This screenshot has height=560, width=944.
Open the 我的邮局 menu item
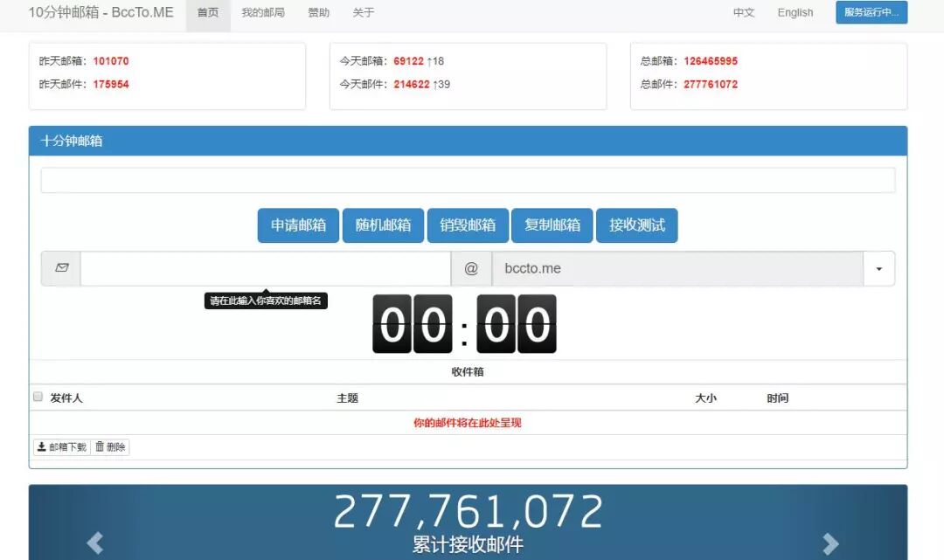click(263, 12)
